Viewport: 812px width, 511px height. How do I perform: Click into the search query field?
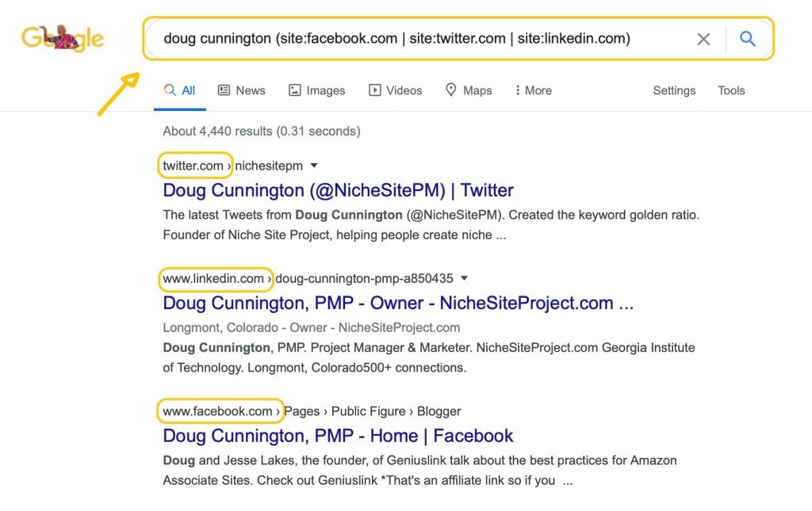pyautogui.click(x=396, y=38)
